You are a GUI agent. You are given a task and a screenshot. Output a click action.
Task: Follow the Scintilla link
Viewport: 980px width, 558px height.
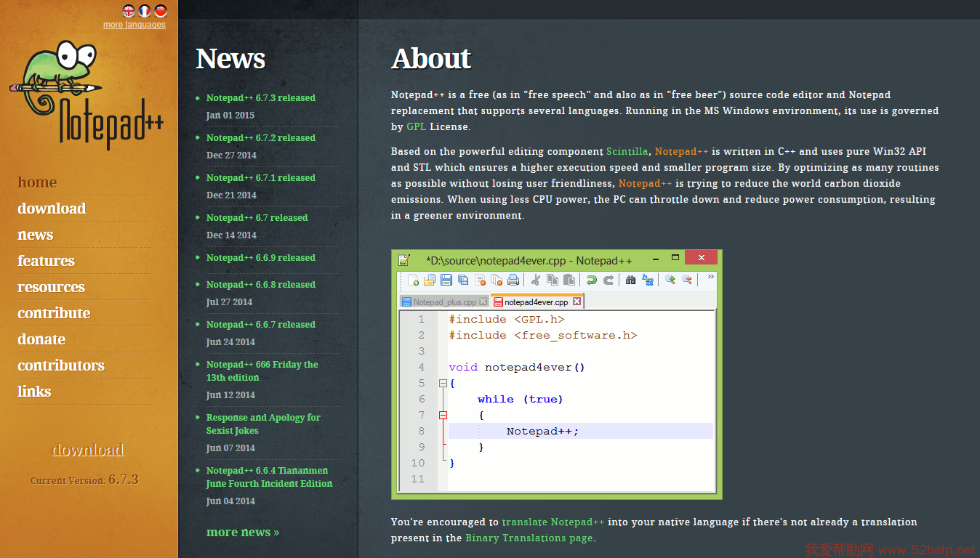point(628,152)
